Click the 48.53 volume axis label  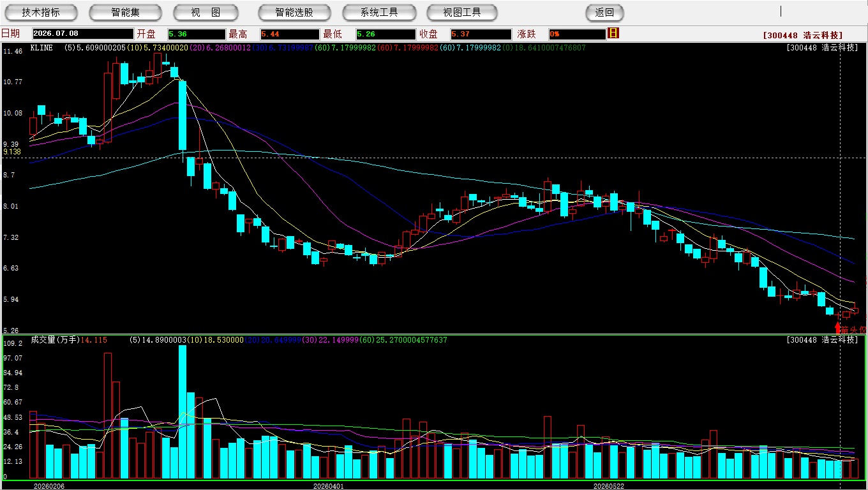coord(12,417)
